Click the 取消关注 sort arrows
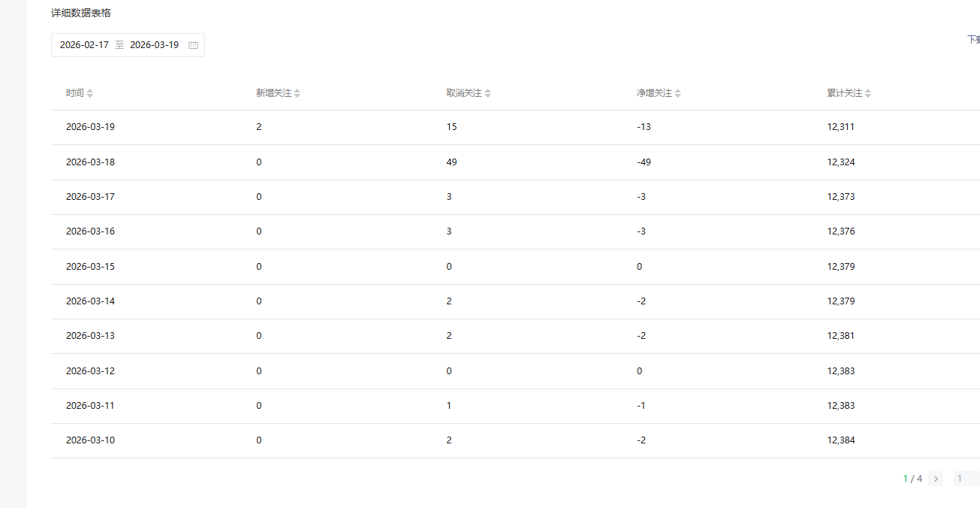The image size is (980, 508). pos(488,93)
